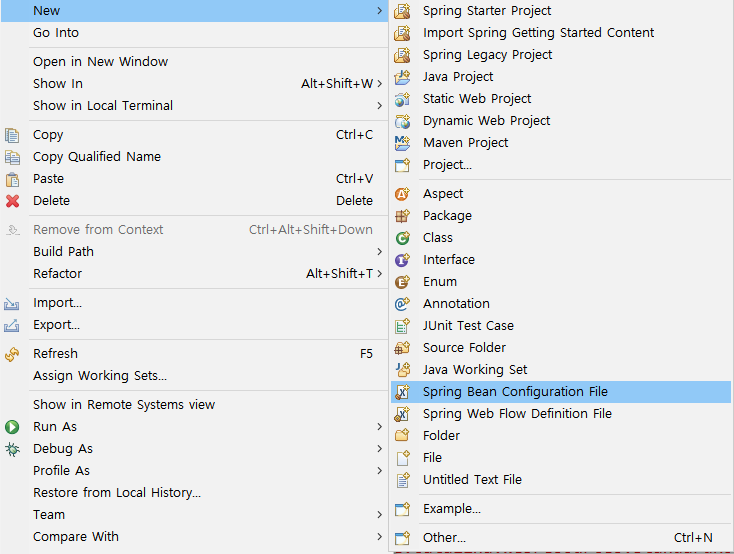Expand the New submenu arrow
The height and width of the screenshot is (554, 734).
coord(380,10)
